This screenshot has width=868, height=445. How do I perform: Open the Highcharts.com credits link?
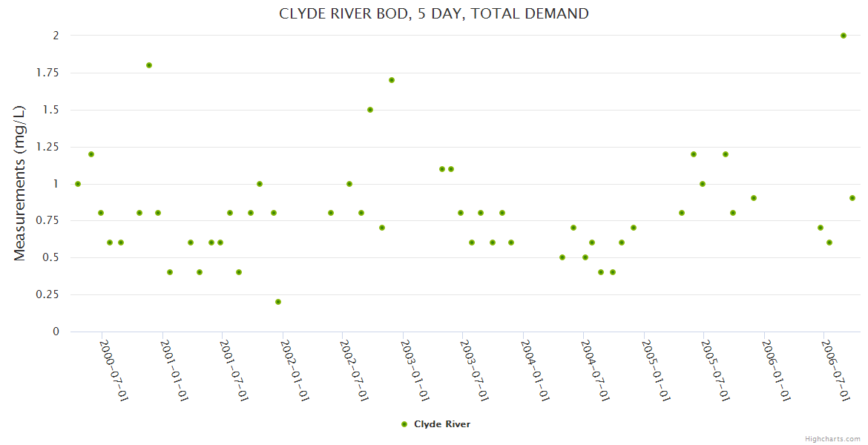(832, 438)
